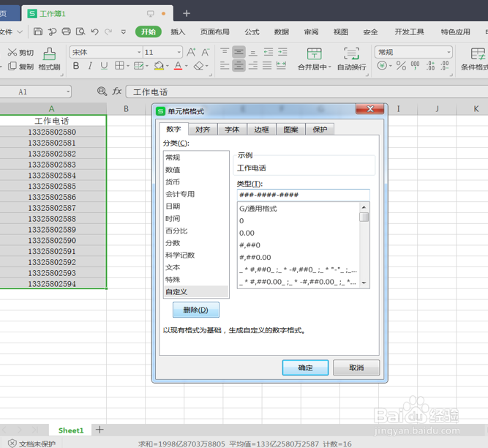Open the font color dropdown arrow
Screen dimensions: 488x448
pyautogui.click(x=186, y=66)
